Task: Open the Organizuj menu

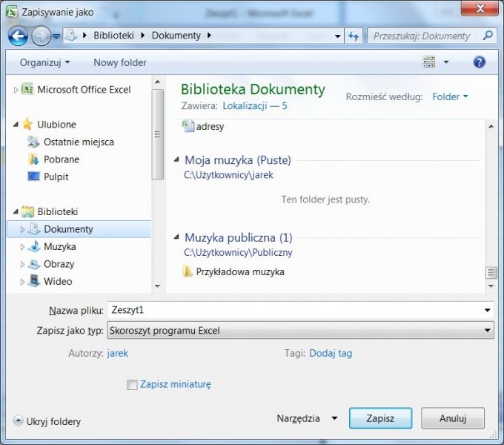Action: [x=44, y=62]
